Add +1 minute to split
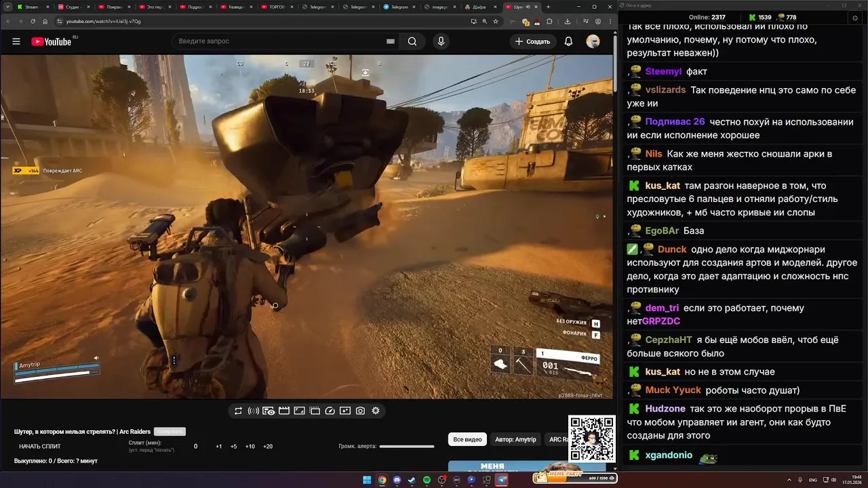Screen dimensions: 868x488 tap(219, 447)
